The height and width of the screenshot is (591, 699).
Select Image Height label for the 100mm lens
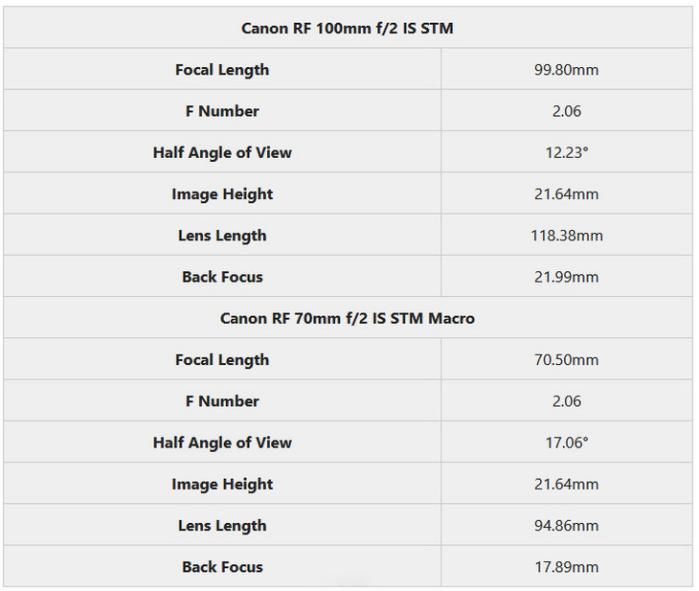pos(222,194)
